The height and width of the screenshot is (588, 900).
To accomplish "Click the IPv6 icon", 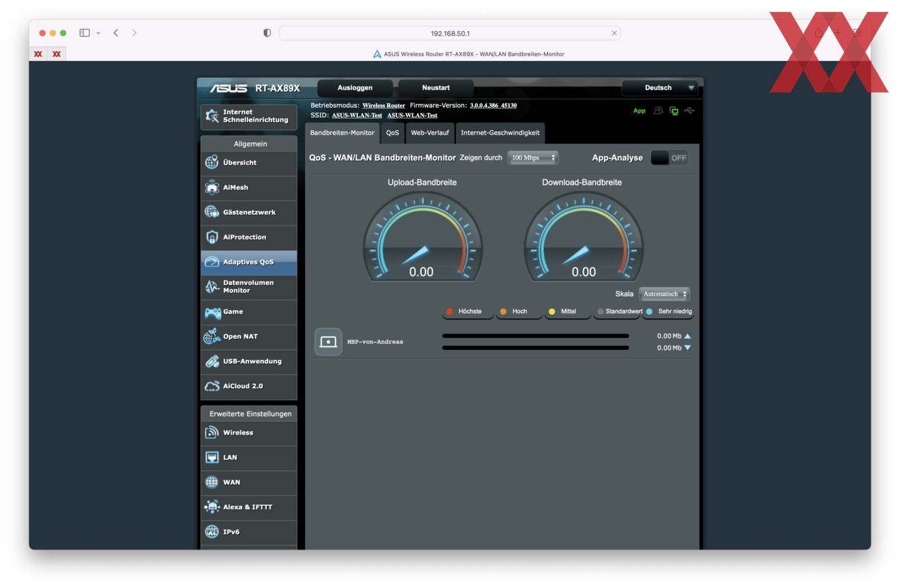I will [x=212, y=532].
